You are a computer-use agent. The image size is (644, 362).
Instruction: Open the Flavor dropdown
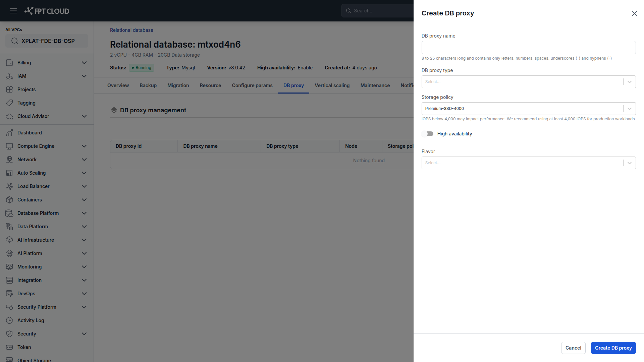529,163
